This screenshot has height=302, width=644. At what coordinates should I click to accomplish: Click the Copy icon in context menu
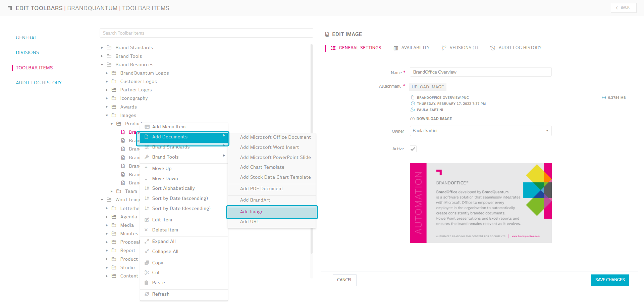[x=147, y=263]
